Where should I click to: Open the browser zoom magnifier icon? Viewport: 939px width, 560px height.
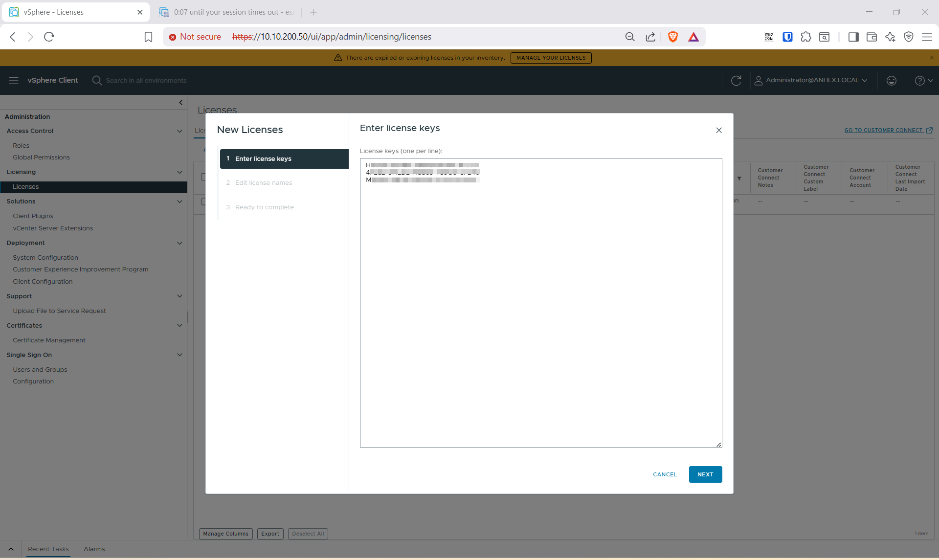[x=630, y=37]
